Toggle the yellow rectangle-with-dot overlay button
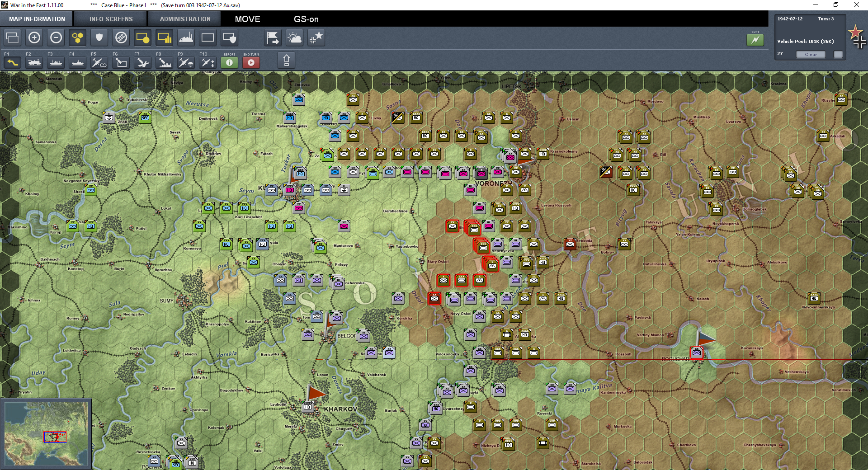This screenshot has height=470, width=868. pyautogui.click(x=143, y=38)
